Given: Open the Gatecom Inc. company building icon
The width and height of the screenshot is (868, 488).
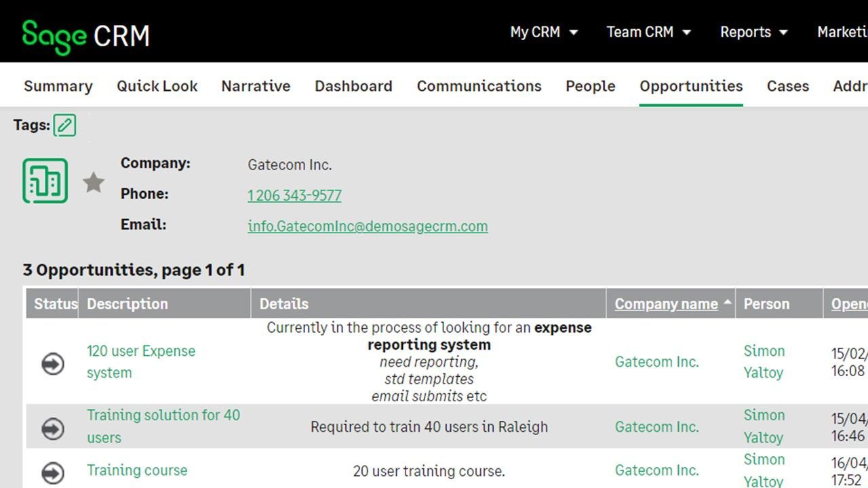Looking at the screenshot, I should [45, 181].
